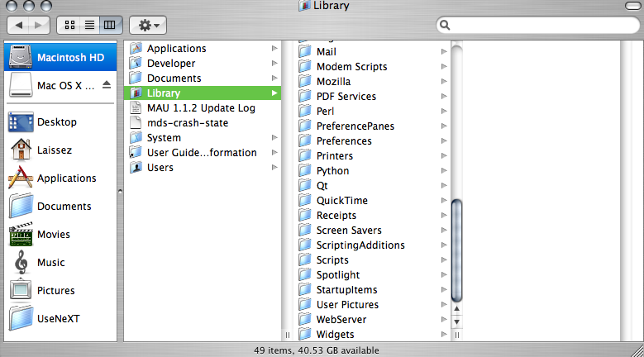Select Macintosh HD in the sidebar
Viewport: 644px width, 357px height.
click(60, 57)
